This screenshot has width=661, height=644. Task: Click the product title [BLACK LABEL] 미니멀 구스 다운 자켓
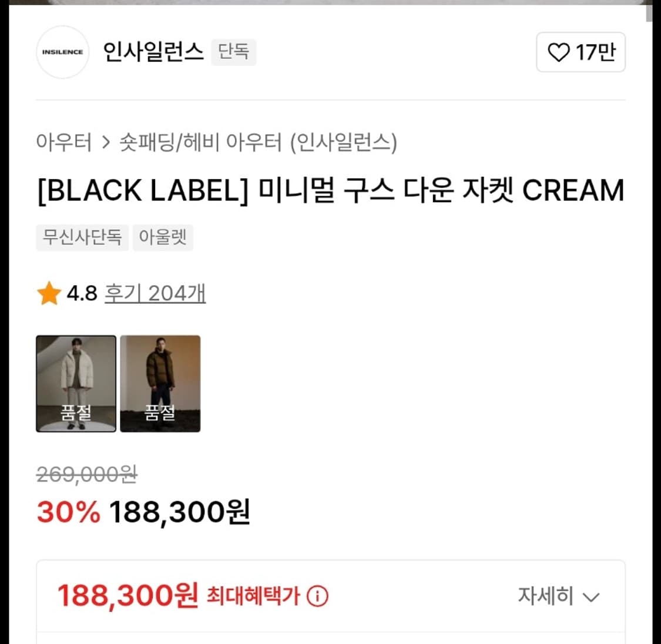tap(329, 190)
